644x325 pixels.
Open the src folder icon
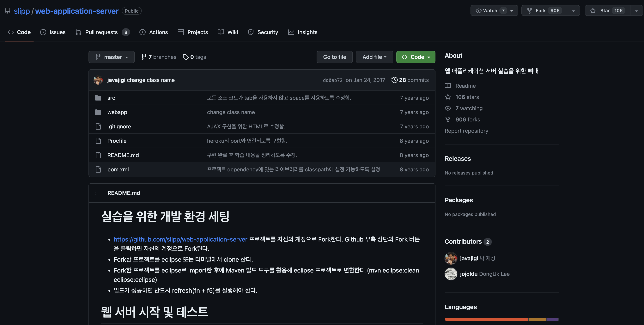tap(98, 98)
